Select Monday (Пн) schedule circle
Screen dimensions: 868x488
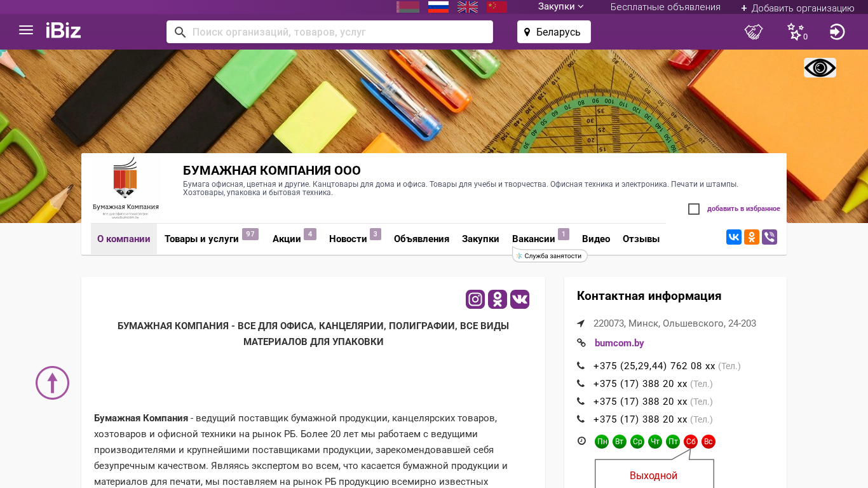[602, 442]
